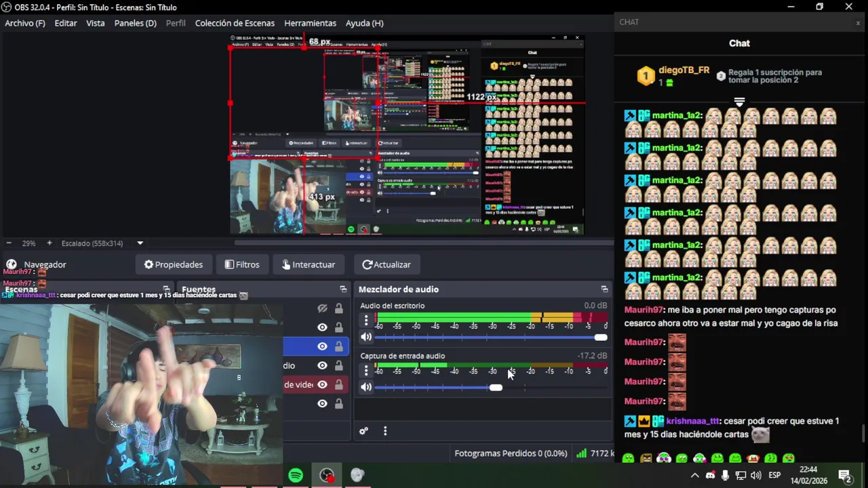The image size is (868, 488).
Task: Open Captura de entrada audio three-dot options
Action: point(366,370)
